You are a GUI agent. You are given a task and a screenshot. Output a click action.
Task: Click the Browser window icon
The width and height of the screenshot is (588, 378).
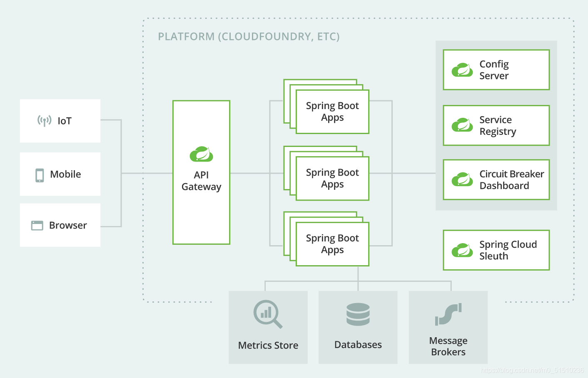point(37,226)
